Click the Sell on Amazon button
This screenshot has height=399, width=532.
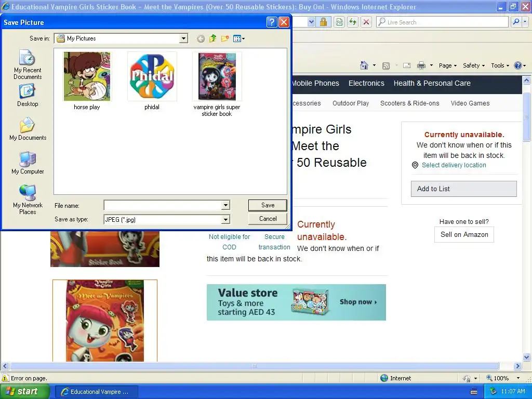(464, 234)
